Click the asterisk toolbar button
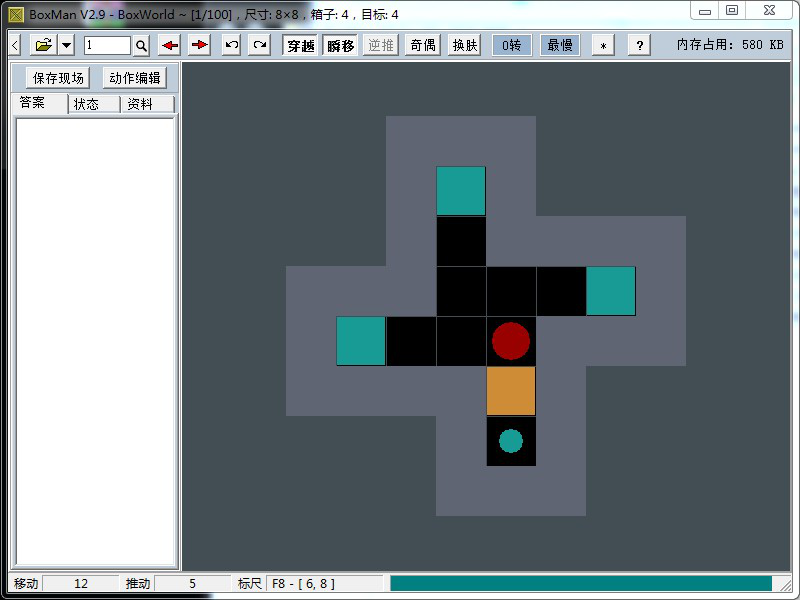Viewport: 800px width, 600px height. [603, 45]
